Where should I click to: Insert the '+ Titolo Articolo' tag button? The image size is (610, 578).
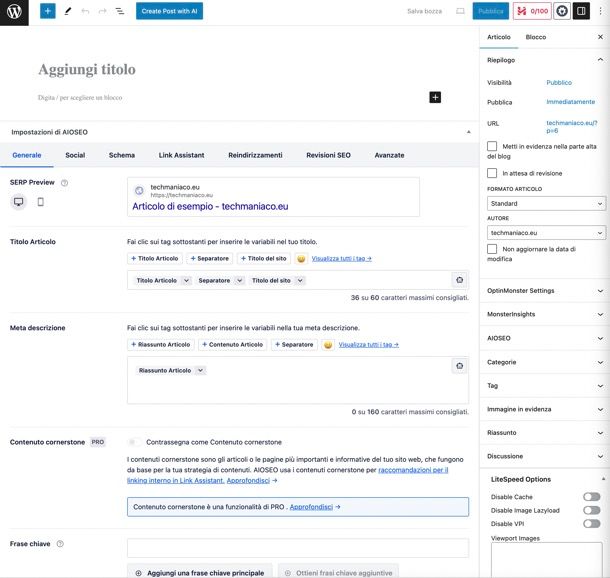155,258
